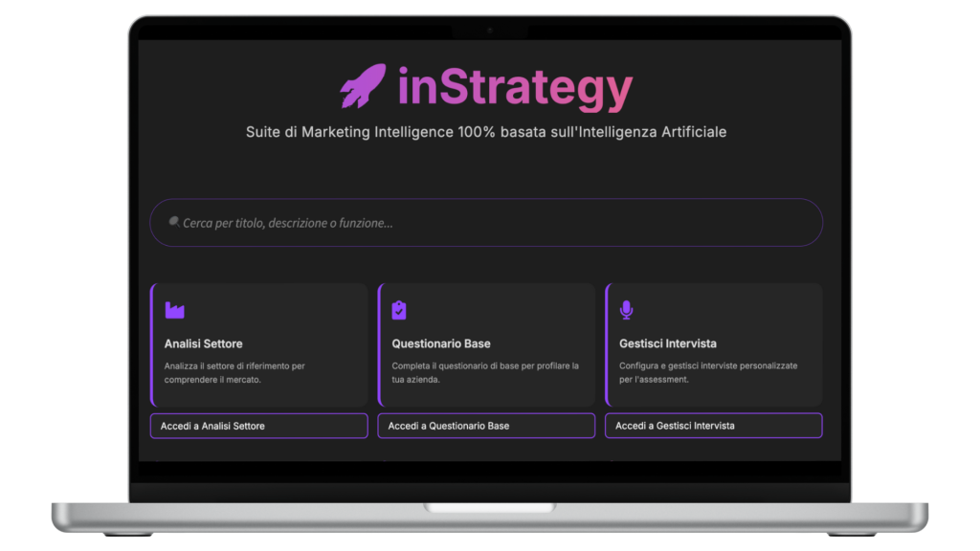Click the purple left border of Analisi Settore card

(151, 344)
